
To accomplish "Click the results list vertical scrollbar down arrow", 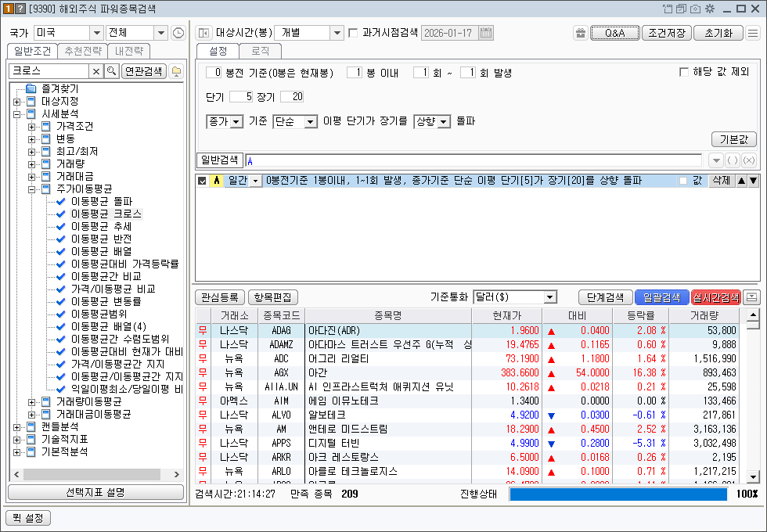I will [x=753, y=476].
